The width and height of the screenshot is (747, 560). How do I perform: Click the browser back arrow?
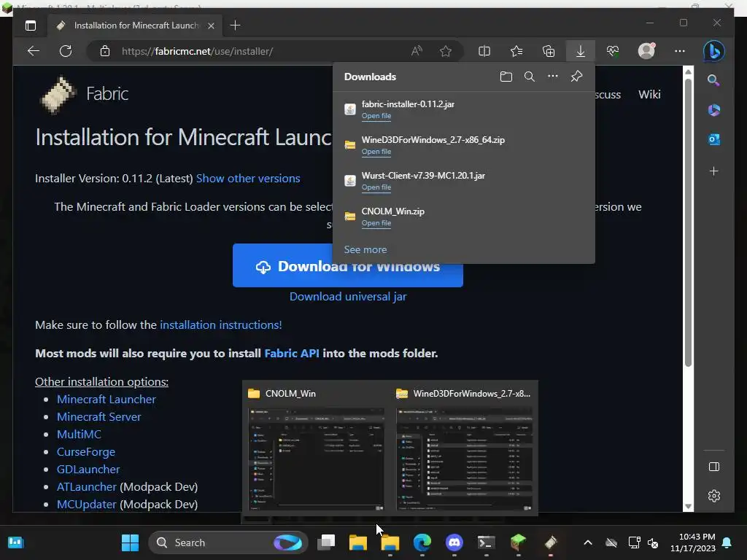pyautogui.click(x=34, y=51)
